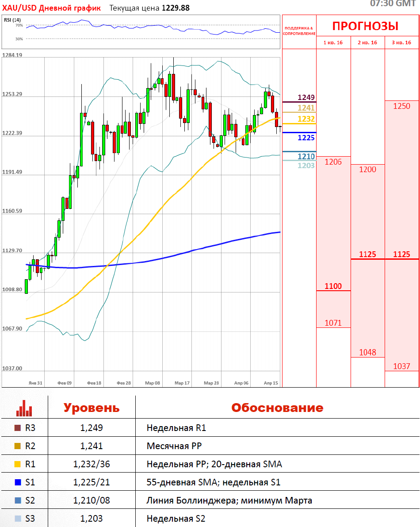The width and height of the screenshot is (420, 527).
Task: Click the 'Обоснование' table header
Action: tap(277, 408)
